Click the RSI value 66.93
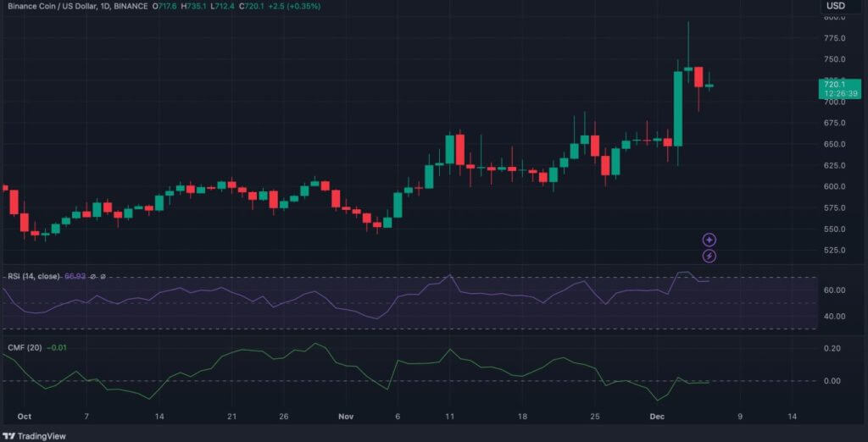The height and width of the screenshot is (442, 868). click(75, 276)
